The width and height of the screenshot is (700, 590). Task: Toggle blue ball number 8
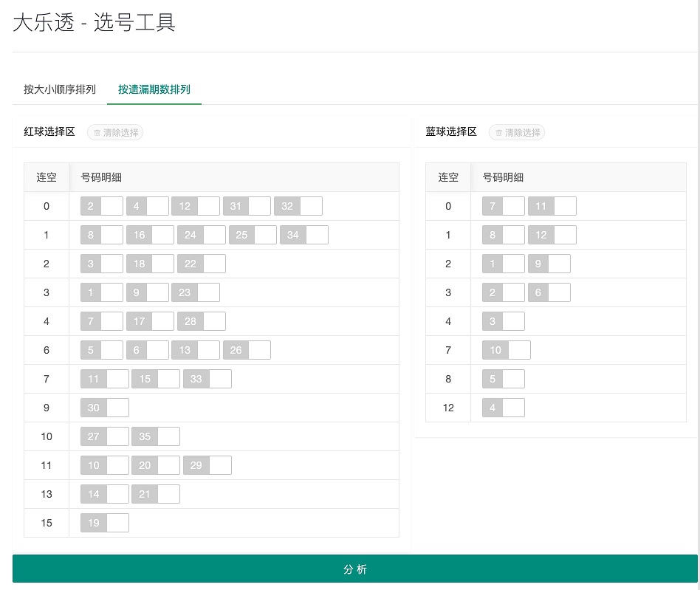pyautogui.click(x=504, y=235)
